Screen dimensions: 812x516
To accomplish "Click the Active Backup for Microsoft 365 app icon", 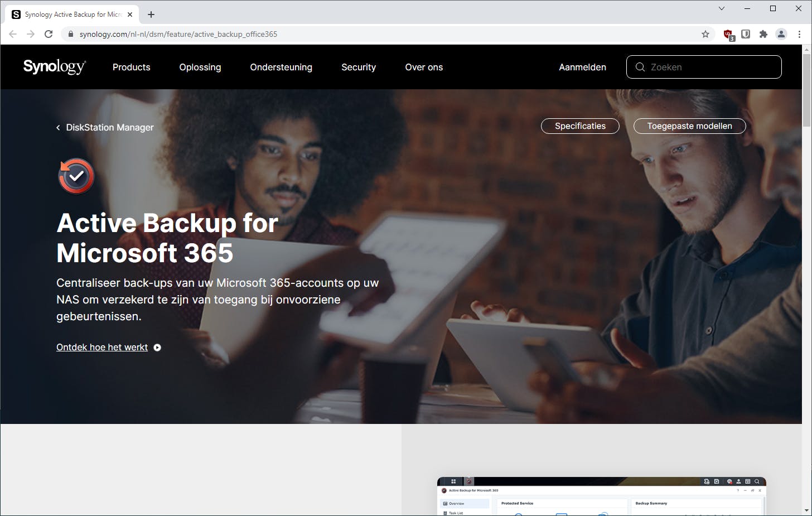I will [x=76, y=176].
